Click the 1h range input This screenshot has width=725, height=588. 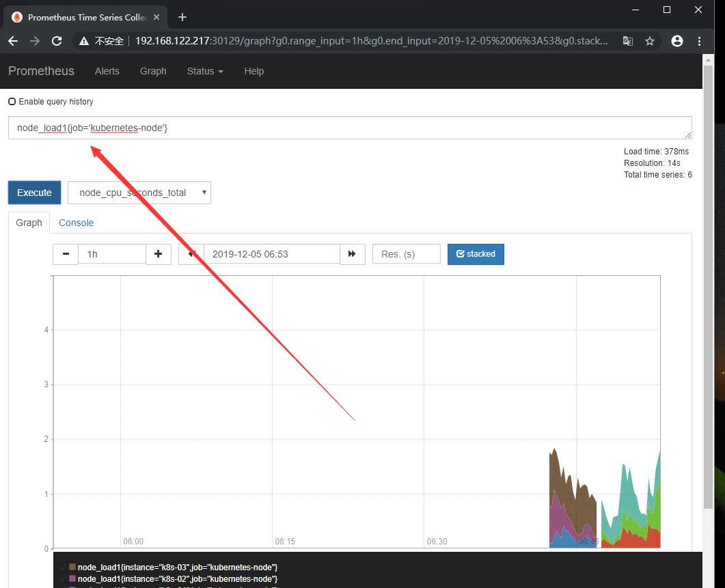112,254
